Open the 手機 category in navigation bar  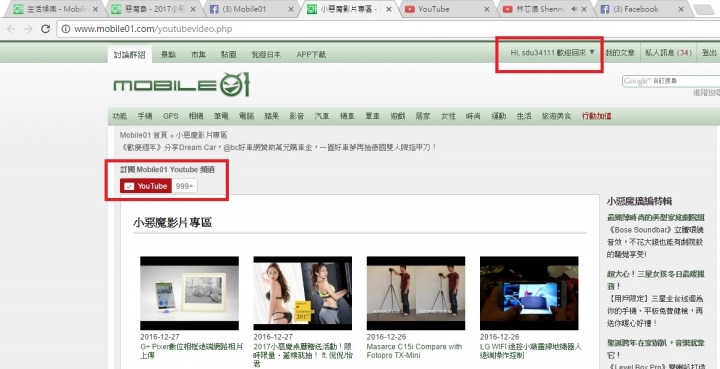145,116
